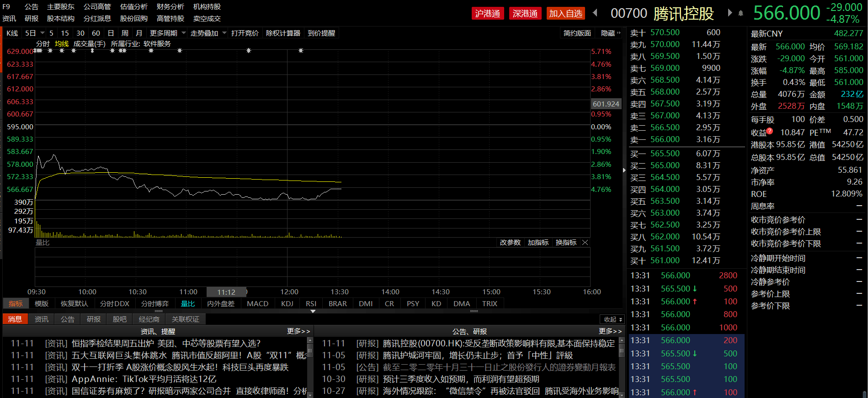Toggle the 分时 line legend
The width and height of the screenshot is (868, 398).
tap(43, 44)
